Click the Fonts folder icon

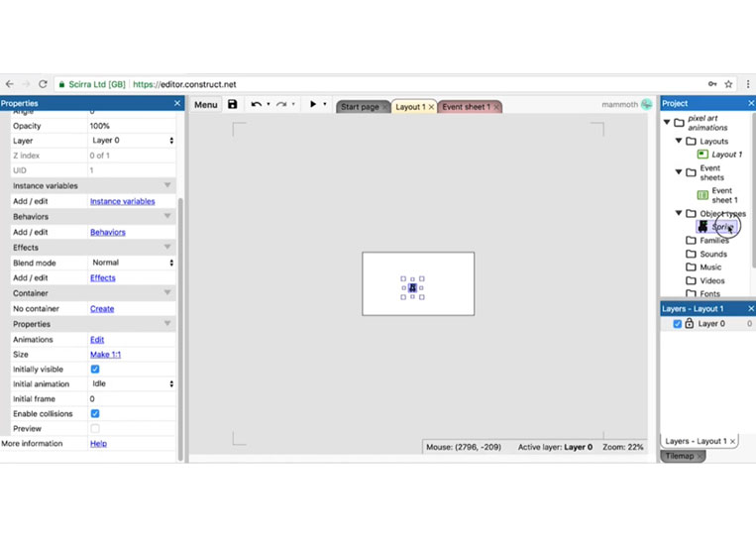click(691, 293)
